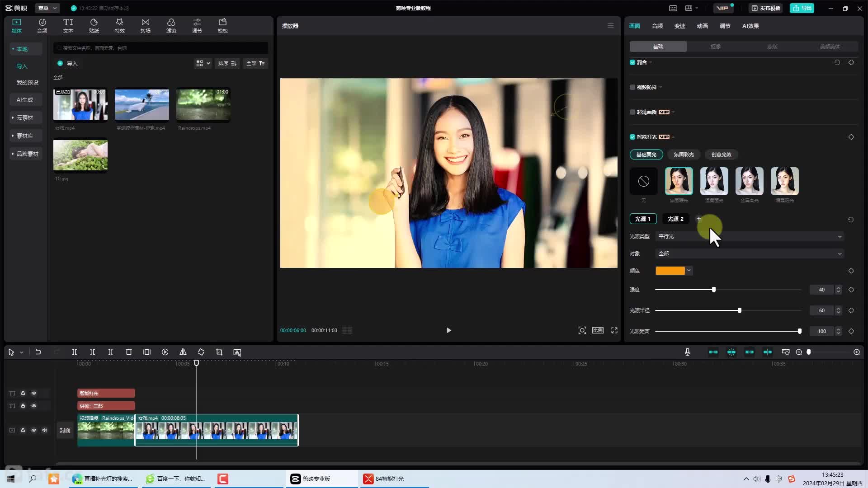Switch to the 动画 animation tab
Viewport: 868px width, 488px height.
pos(703,26)
